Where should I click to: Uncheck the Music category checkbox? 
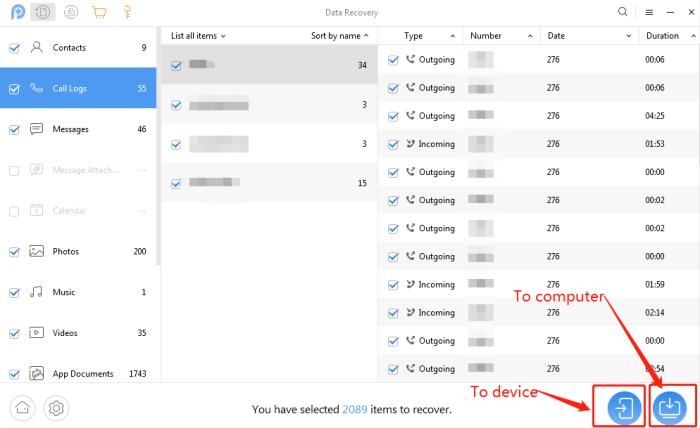pyautogui.click(x=14, y=293)
